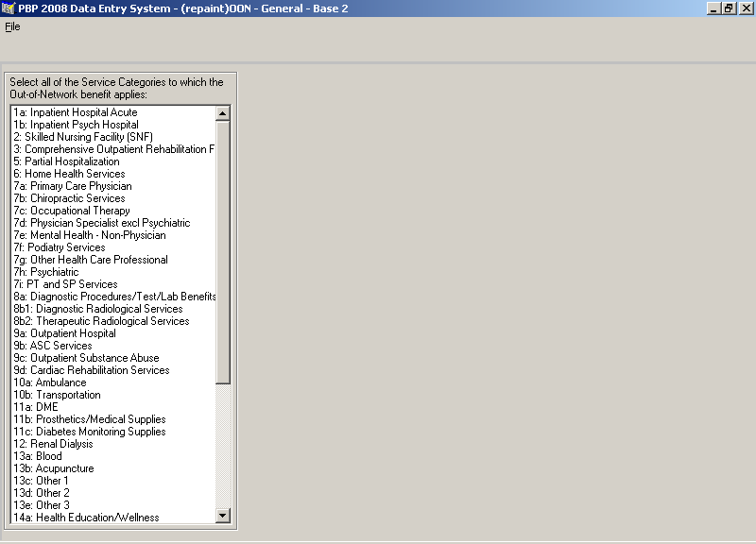756x544 pixels.
Task: Select '13d: Other 2'
Action: tap(113, 493)
